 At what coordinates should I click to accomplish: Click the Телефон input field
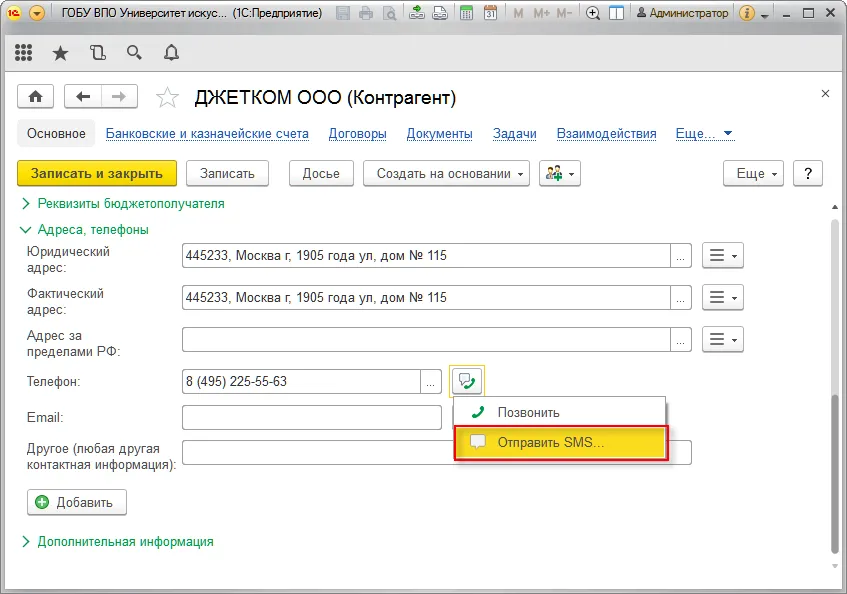click(x=301, y=382)
